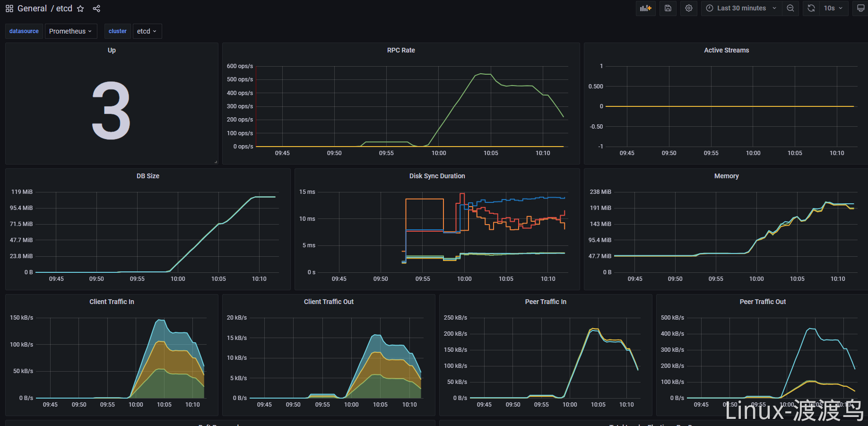The height and width of the screenshot is (426, 868).
Task: Click the resize handle of the Up panel
Action: click(216, 162)
